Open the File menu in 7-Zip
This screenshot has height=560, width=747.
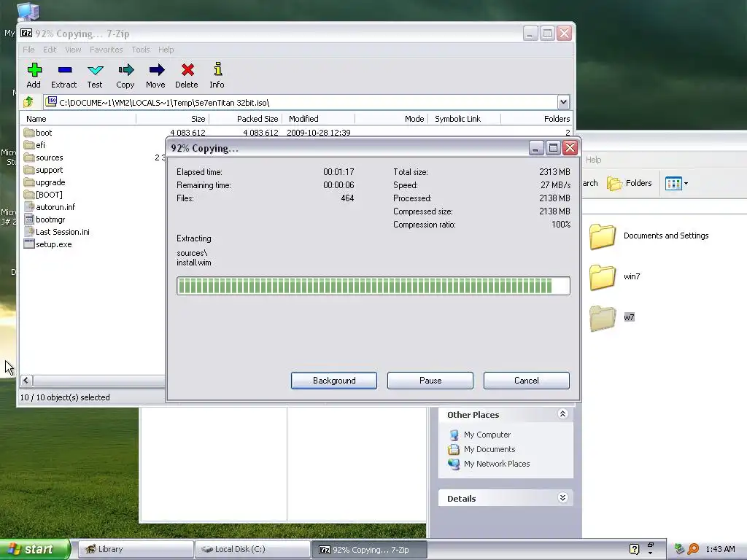[x=28, y=50]
